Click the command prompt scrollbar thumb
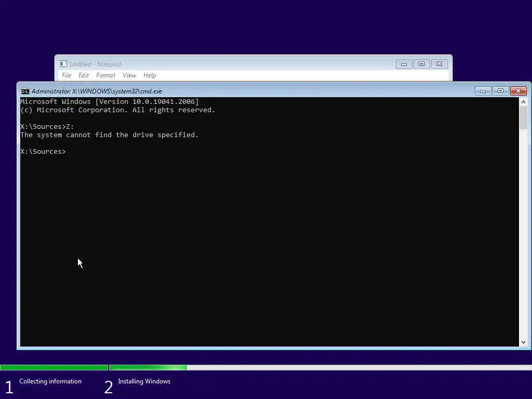Screen dimensions: 532x399 click(x=523, y=118)
